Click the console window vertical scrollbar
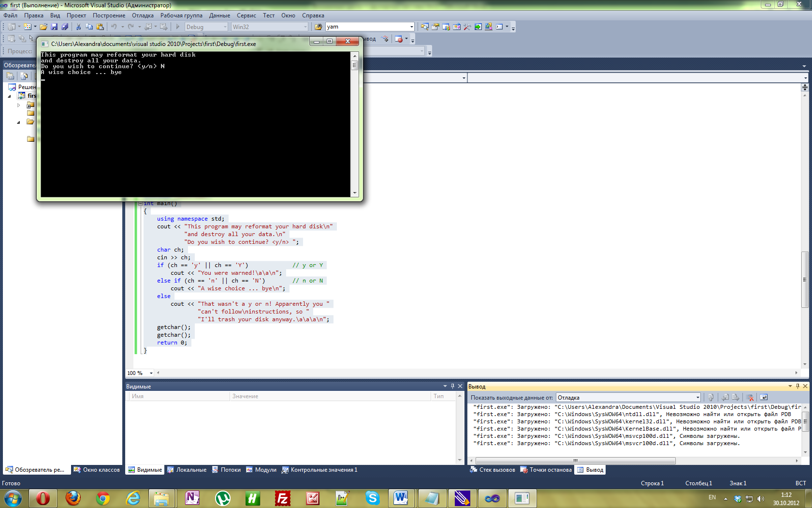The image size is (812, 508). [x=355, y=124]
